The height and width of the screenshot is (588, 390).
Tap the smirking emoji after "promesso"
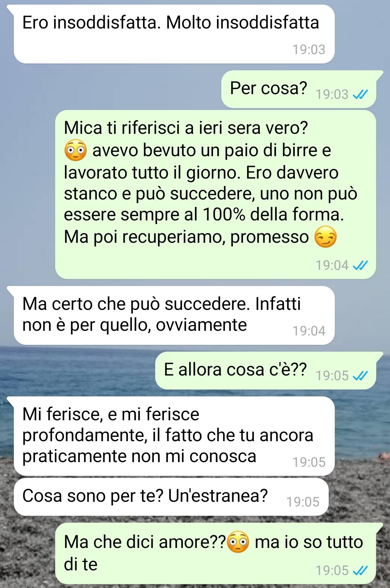click(x=325, y=237)
